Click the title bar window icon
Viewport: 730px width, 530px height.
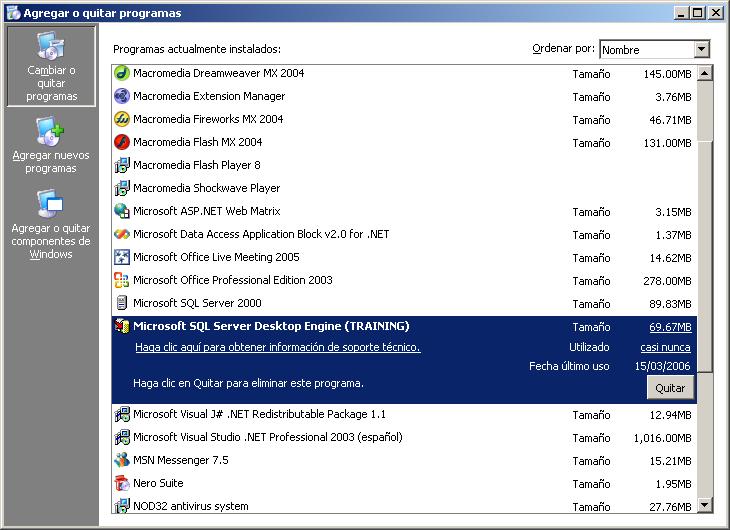coord(13,13)
